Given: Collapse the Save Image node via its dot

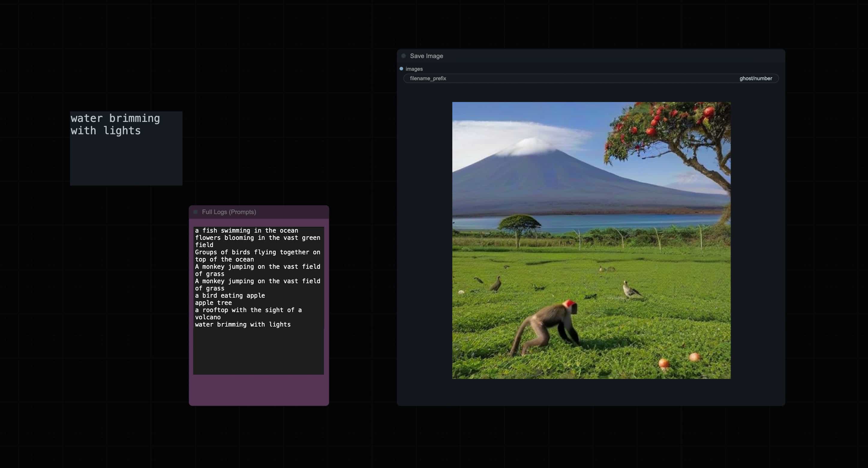Looking at the screenshot, I should (403, 56).
